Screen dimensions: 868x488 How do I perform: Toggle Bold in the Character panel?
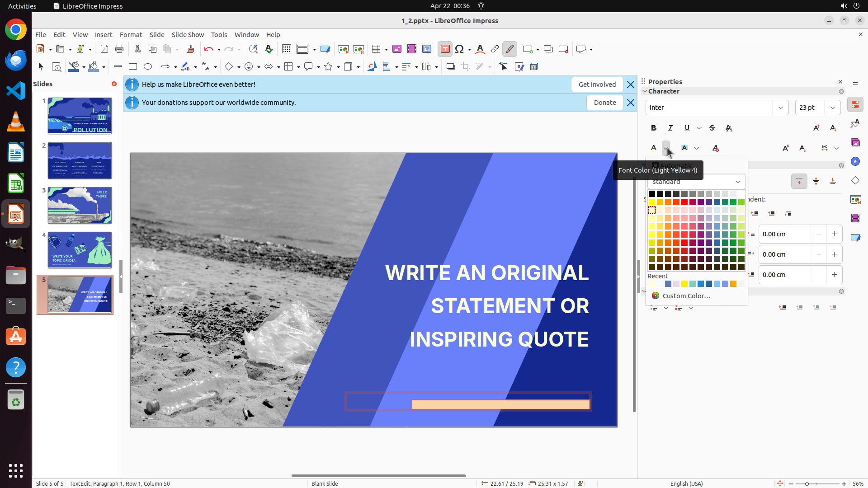tap(654, 128)
